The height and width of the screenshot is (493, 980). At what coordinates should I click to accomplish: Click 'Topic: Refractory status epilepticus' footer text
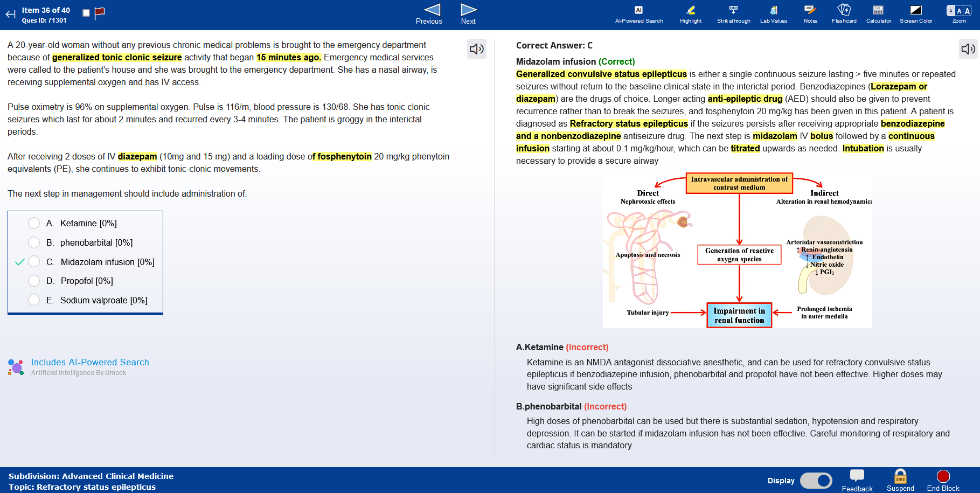pyautogui.click(x=82, y=487)
